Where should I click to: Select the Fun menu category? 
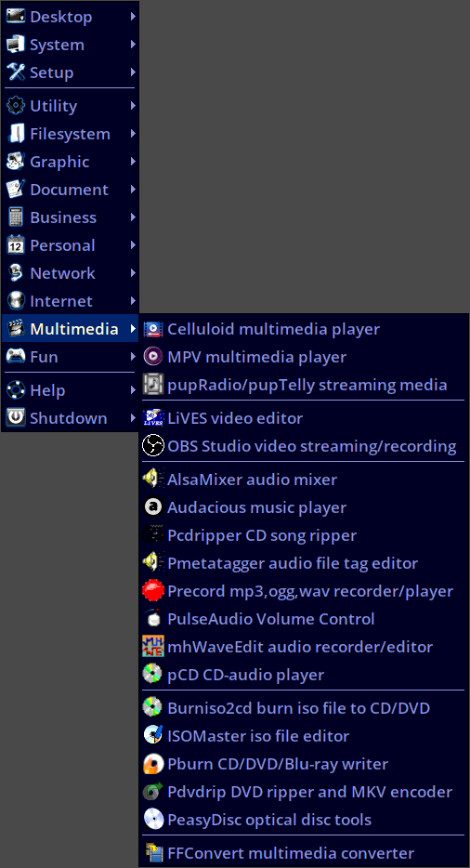[70, 357]
